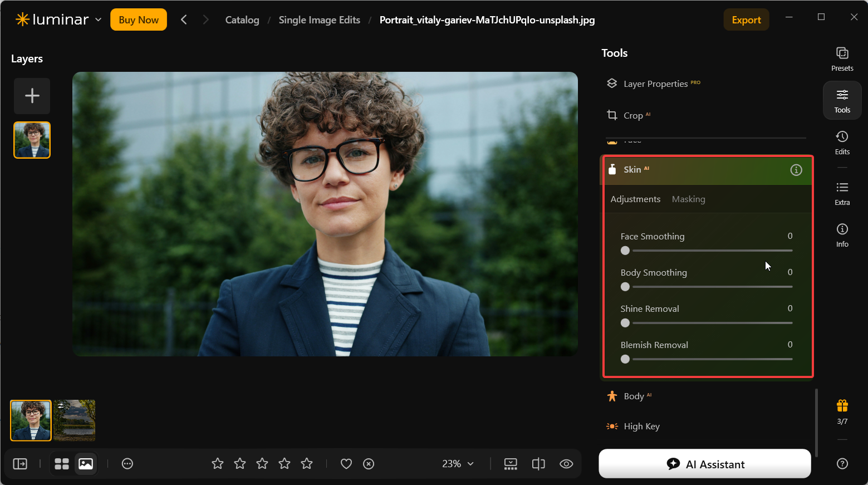Screen dimensions: 868x485
Task: Add a new layer with plus button
Action: (32, 96)
